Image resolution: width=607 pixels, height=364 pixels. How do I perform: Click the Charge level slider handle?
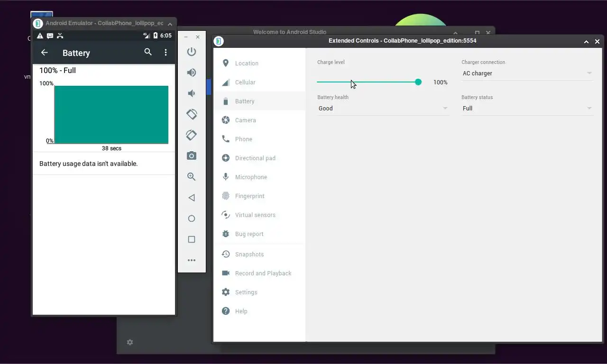pos(418,82)
